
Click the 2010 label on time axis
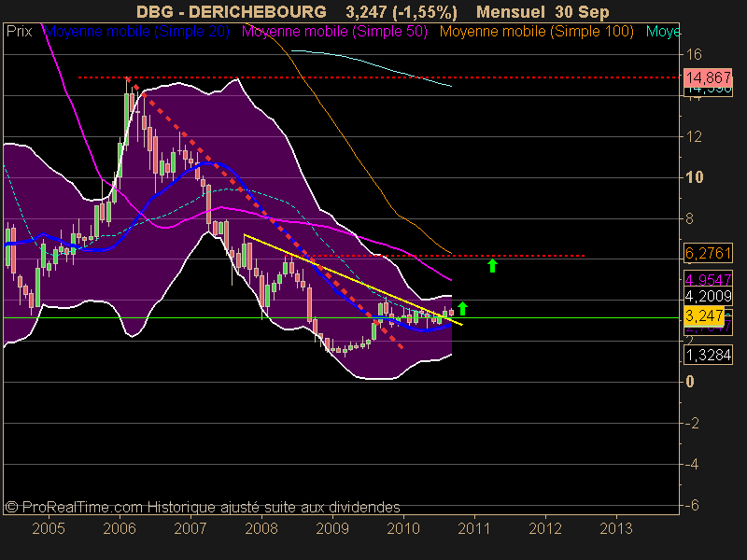(x=403, y=528)
